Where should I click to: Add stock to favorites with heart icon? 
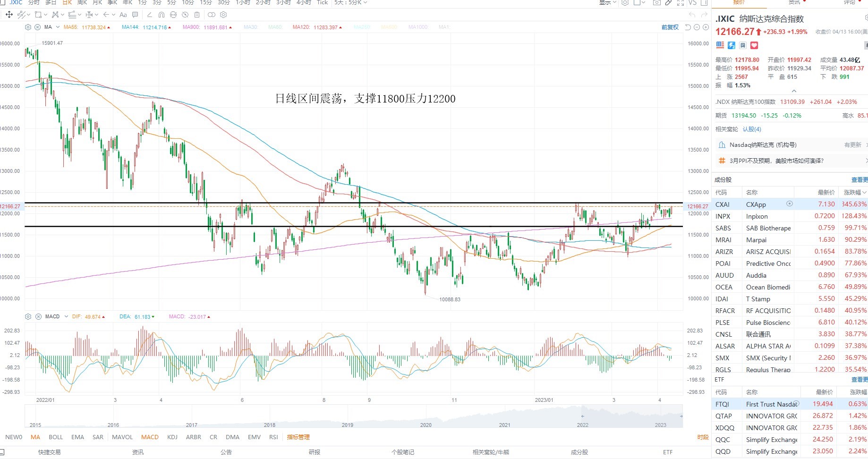[x=754, y=45]
